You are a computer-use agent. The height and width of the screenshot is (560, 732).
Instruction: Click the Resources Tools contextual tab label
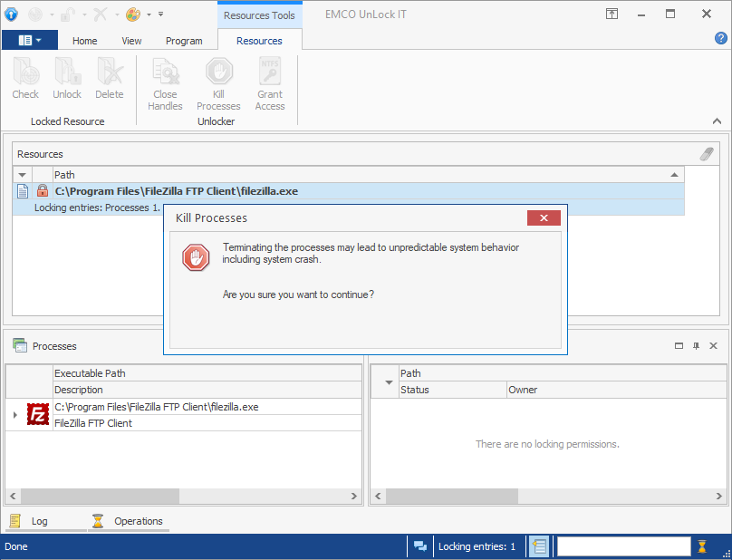260,14
